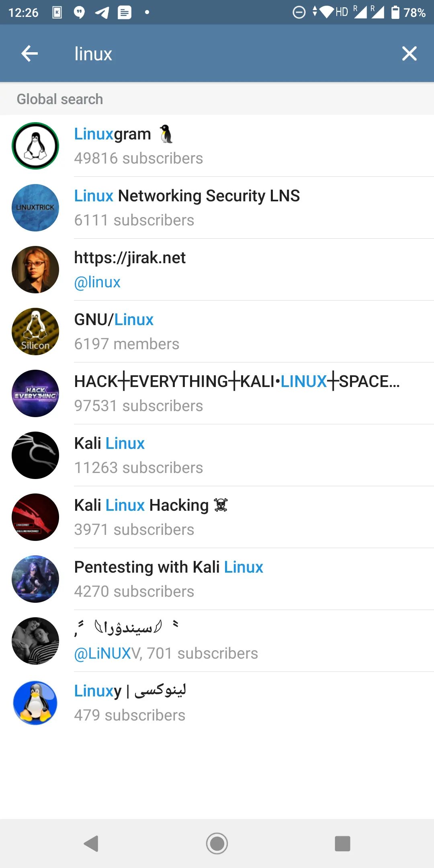Image resolution: width=434 pixels, height=868 pixels.
Task: Tap Android back navigation triangle
Action: click(91, 843)
